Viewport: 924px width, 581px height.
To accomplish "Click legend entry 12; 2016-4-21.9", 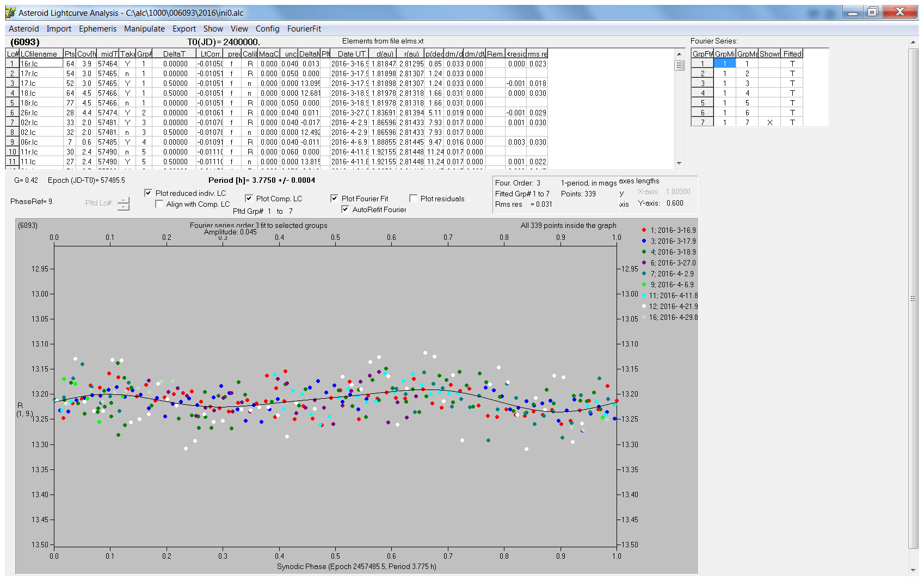I will (669, 306).
